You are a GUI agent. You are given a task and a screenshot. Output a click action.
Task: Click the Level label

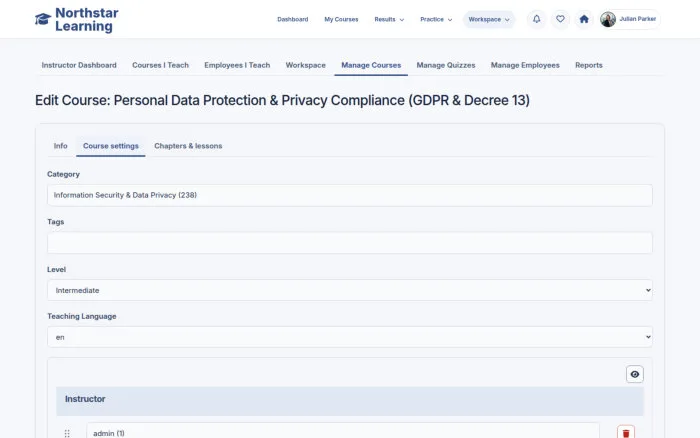[56, 270]
